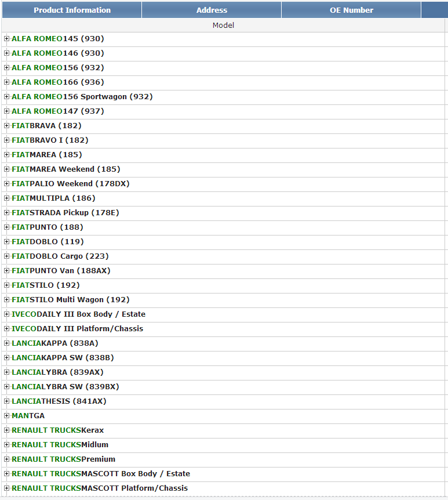
Task: Expand the RENAULT TRUCKS Kerax node
Action: tap(6, 430)
